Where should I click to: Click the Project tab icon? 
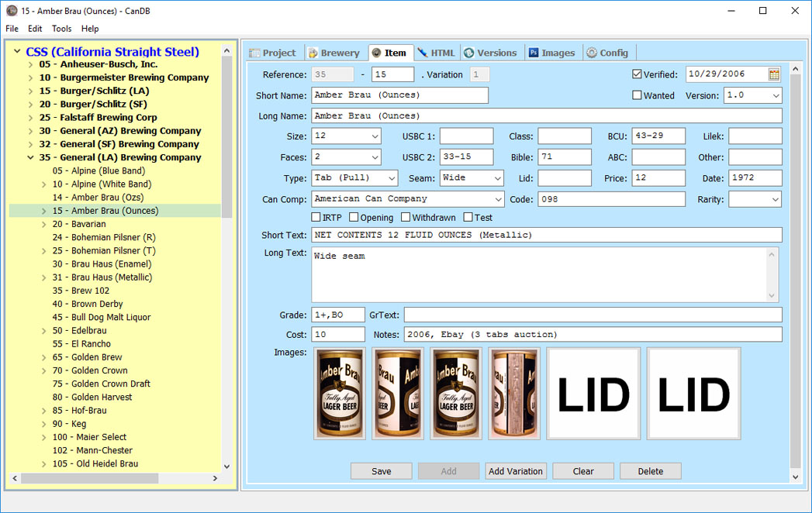(x=254, y=53)
